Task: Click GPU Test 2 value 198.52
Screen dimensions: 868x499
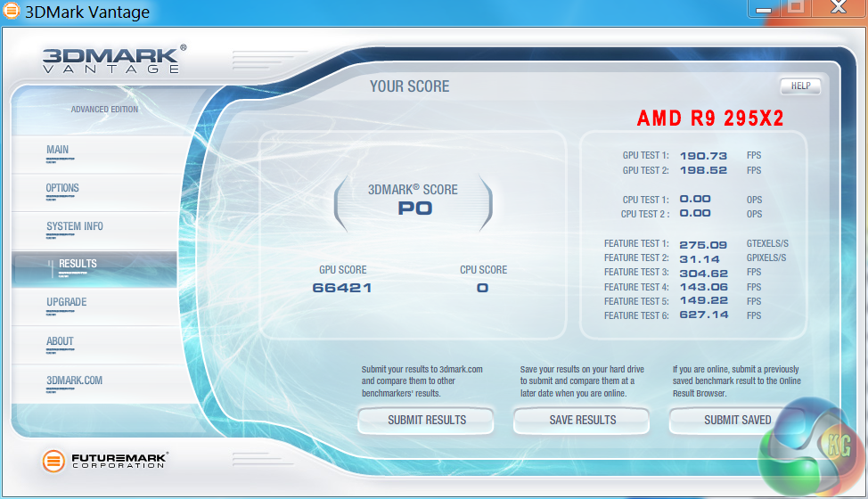Action: 703,170
